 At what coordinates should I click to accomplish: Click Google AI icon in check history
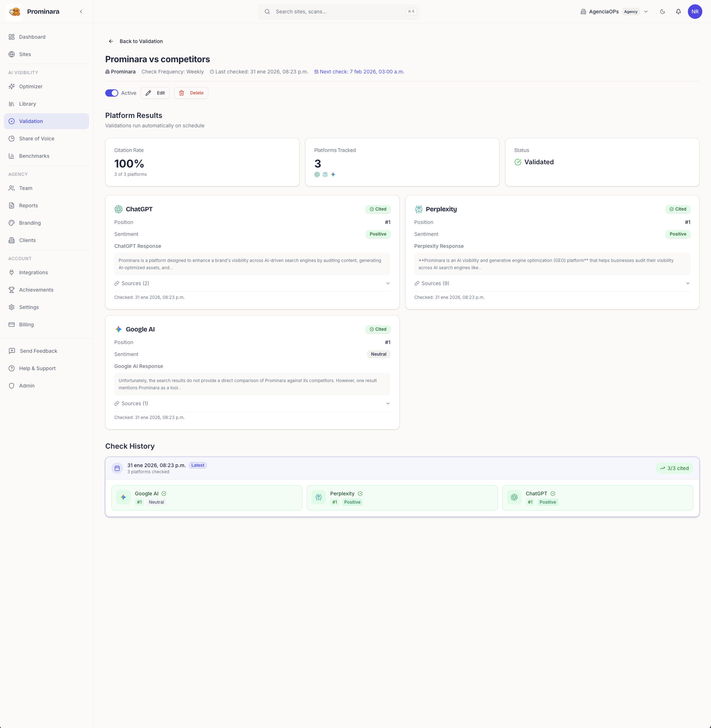point(123,497)
